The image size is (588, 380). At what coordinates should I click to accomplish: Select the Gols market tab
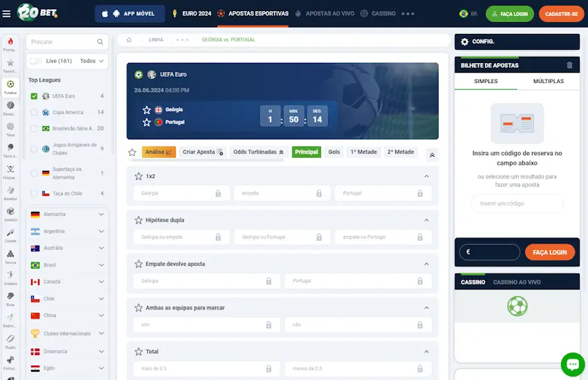[333, 152]
